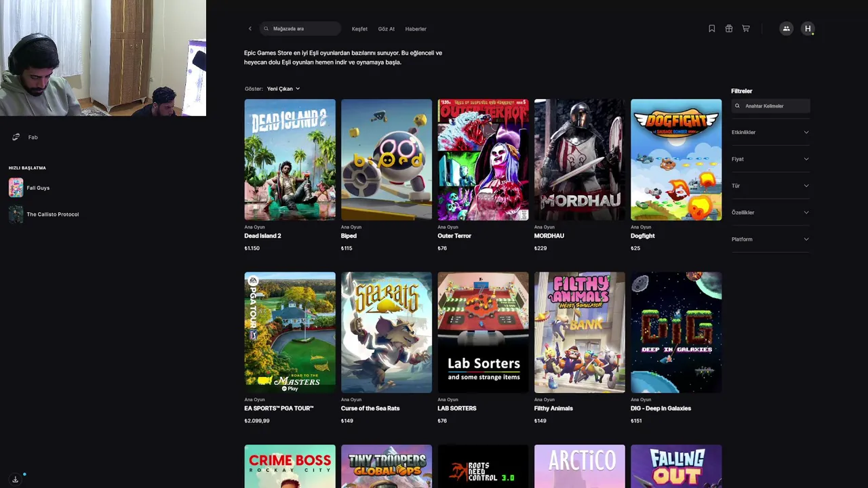Screen dimensions: 868x488
Task: Click the Fab label in sidebar
Action: (x=33, y=137)
